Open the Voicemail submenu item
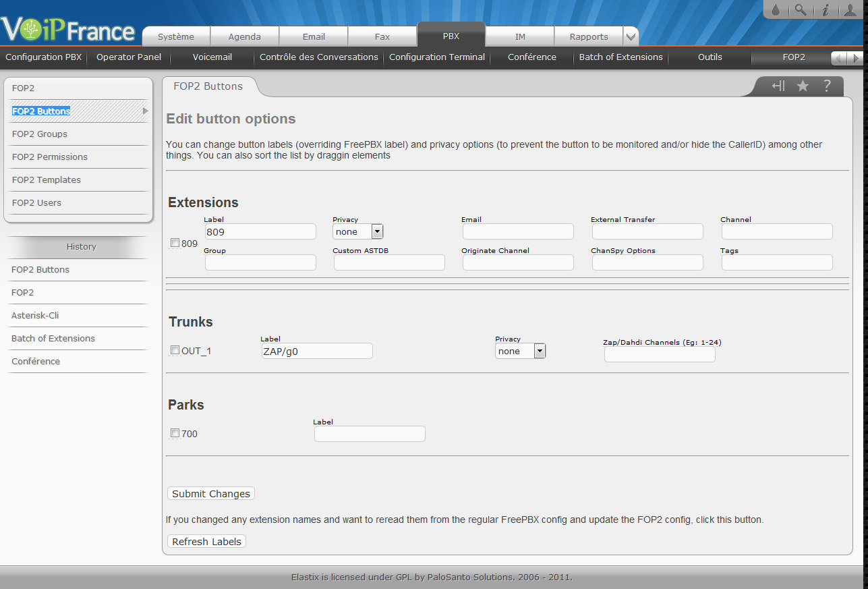Image resolution: width=868 pixels, height=589 pixels. coord(212,57)
